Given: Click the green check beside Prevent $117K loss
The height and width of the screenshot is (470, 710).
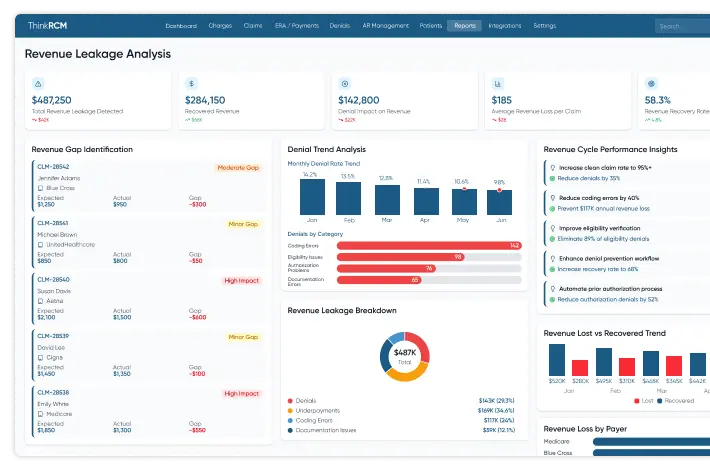Looking at the screenshot, I should tap(552, 209).
